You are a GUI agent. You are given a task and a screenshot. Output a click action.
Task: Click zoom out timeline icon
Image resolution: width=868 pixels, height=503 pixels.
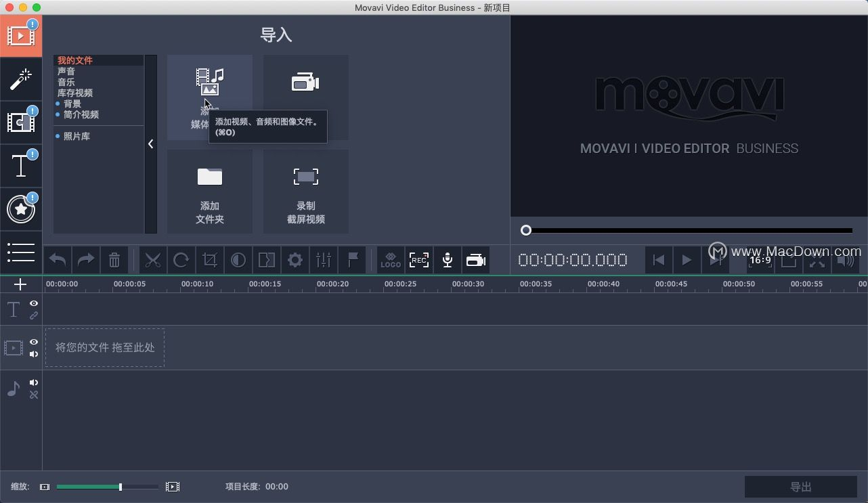pos(45,487)
